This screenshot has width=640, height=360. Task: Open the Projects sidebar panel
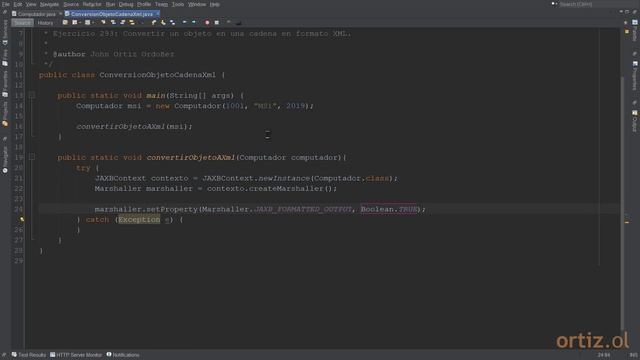pyautogui.click(x=5, y=114)
